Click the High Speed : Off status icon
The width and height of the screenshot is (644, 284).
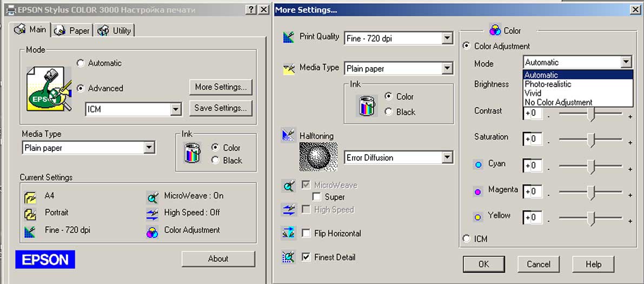pos(152,214)
